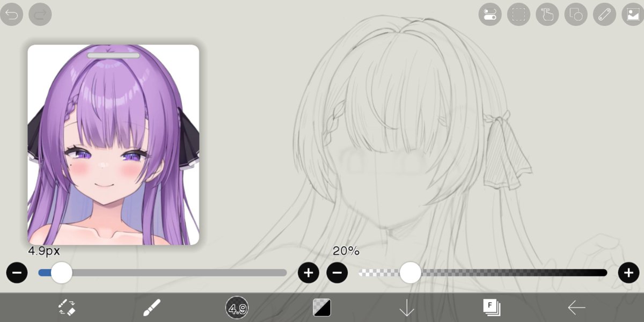Screen dimensions: 644x322
Task: Click the 20% opacity label
Action: [x=346, y=251]
